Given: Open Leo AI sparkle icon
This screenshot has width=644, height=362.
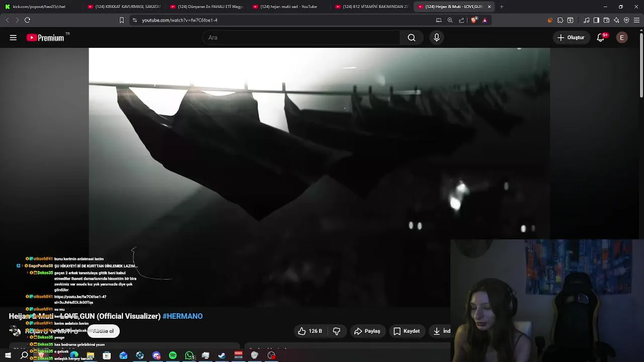Looking at the screenshot, I should tap(616, 20).
